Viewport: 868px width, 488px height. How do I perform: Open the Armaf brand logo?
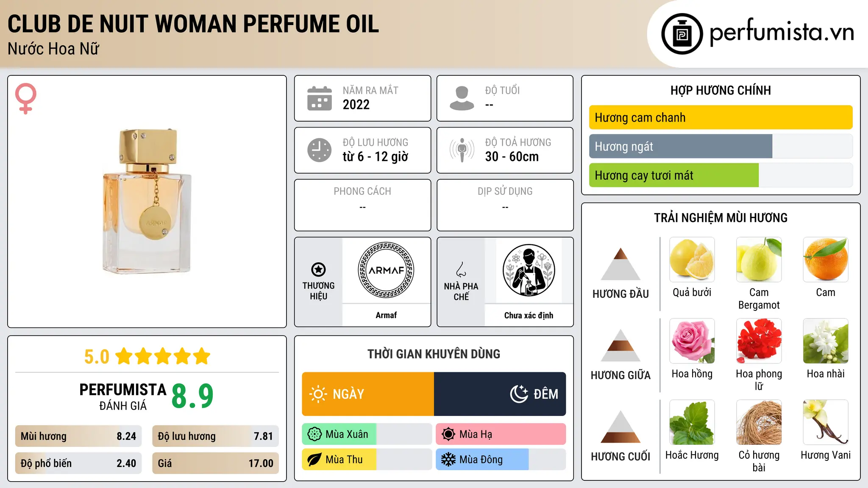click(x=386, y=270)
